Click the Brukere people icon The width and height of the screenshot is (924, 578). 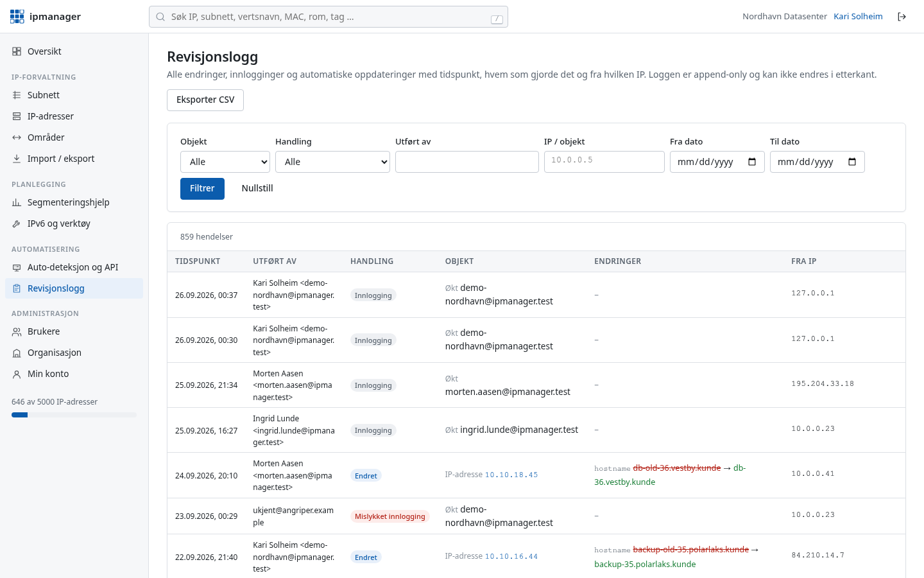point(17,331)
